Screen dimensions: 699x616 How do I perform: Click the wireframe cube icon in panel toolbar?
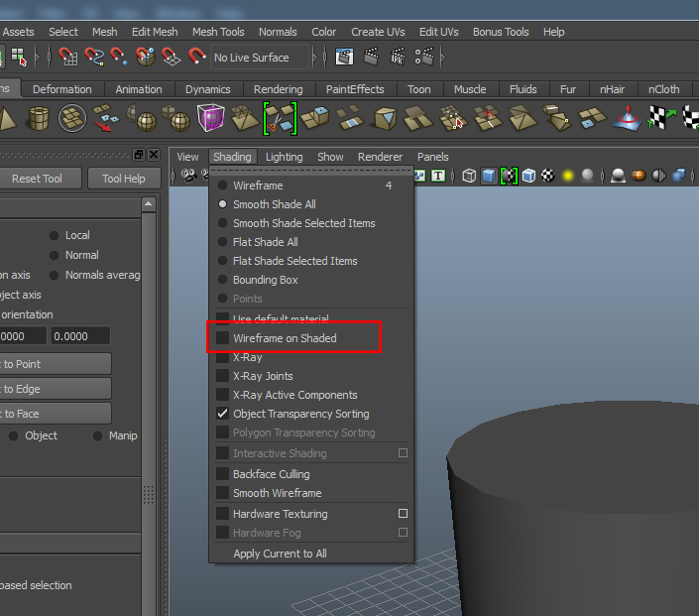coord(469,177)
